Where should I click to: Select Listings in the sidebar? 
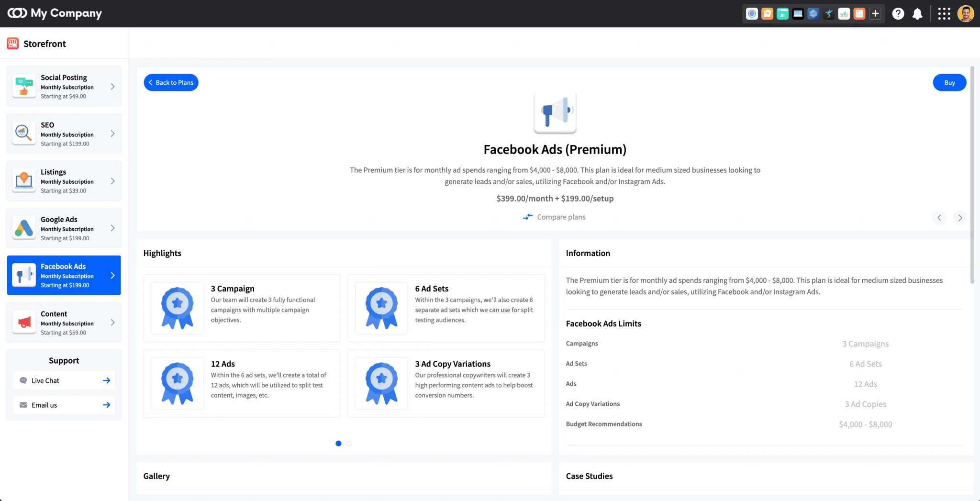pyautogui.click(x=64, y=181)
